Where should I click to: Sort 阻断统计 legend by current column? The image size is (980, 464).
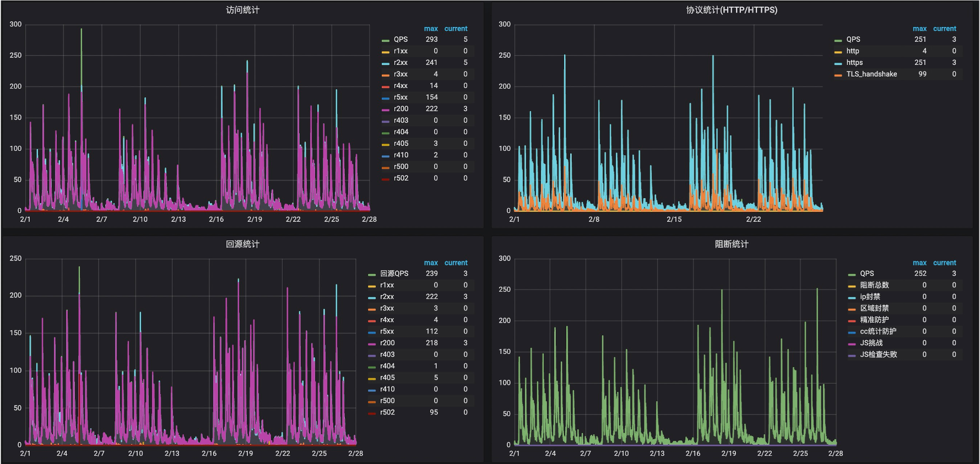coord(944,263)
